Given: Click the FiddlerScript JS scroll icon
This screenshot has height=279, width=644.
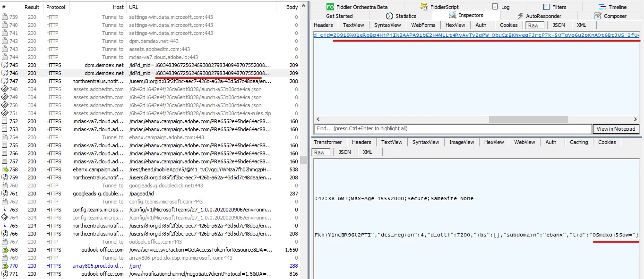Looking at the screenshot, I should click(425, 7).
